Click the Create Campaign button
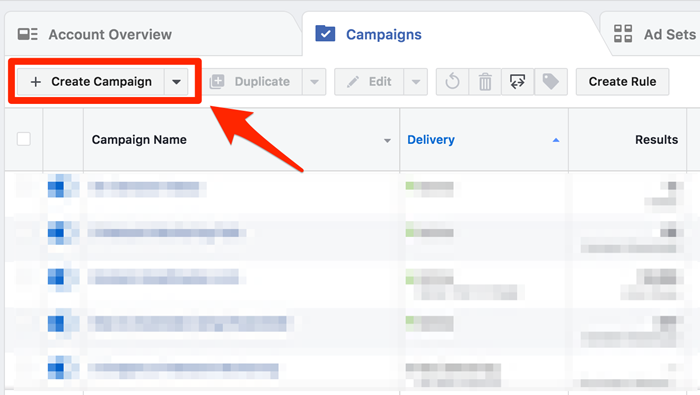This screenshot has width=700, height=395. pyautogui.click(x=91, y=82)
